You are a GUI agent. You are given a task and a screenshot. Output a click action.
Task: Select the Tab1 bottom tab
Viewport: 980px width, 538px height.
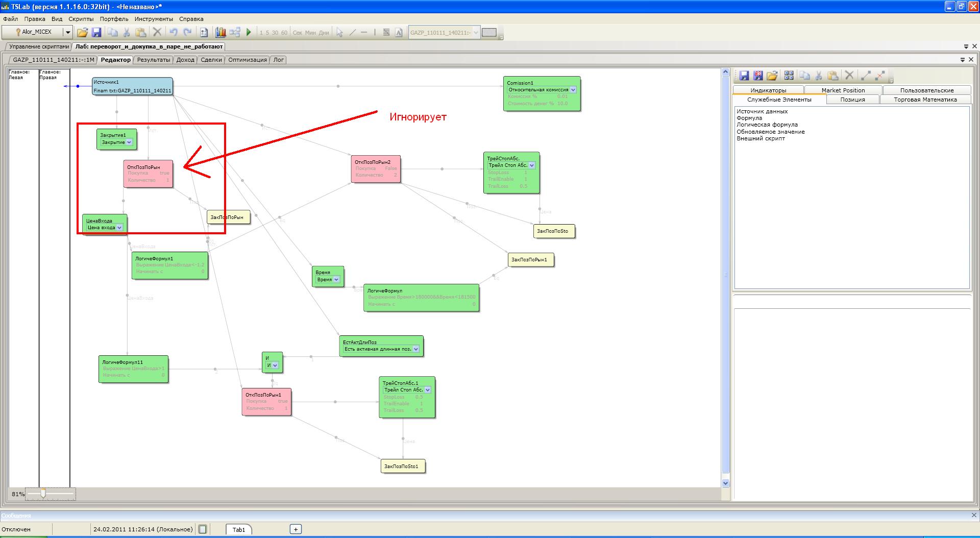click(239, 529)
